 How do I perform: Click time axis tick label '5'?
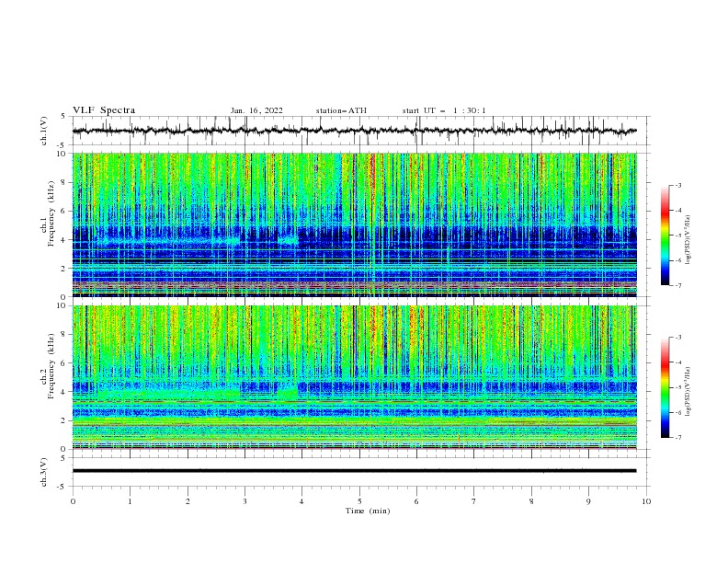click(359, 501)
